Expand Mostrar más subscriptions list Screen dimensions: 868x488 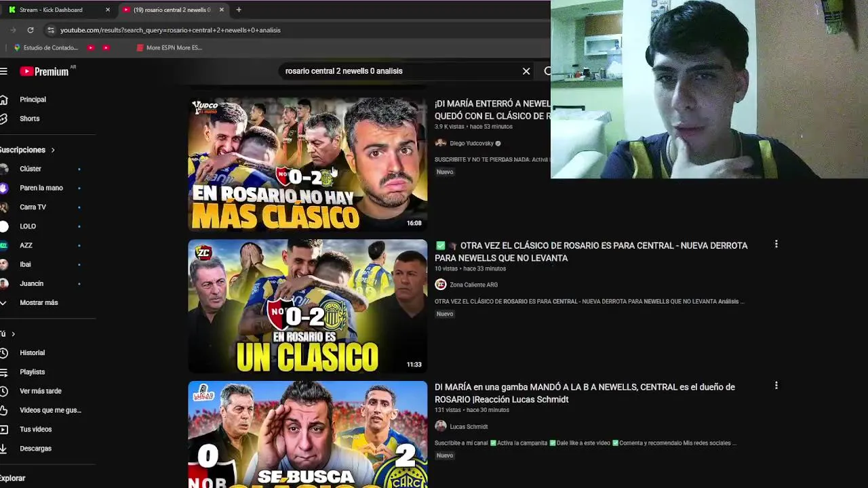39,303
